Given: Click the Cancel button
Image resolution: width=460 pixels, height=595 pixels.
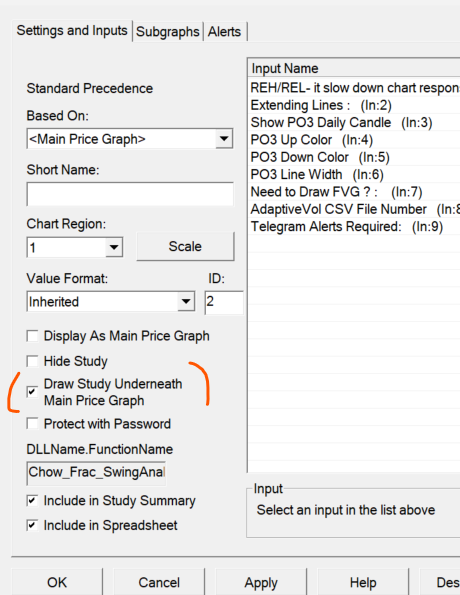Looking at the screenshot, I should pos(159,582).
